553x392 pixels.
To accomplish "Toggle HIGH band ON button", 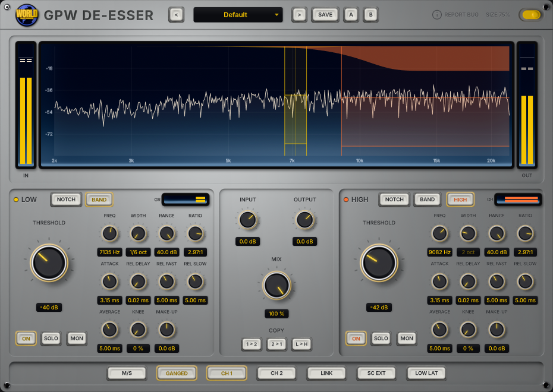I will click(356, 339).
